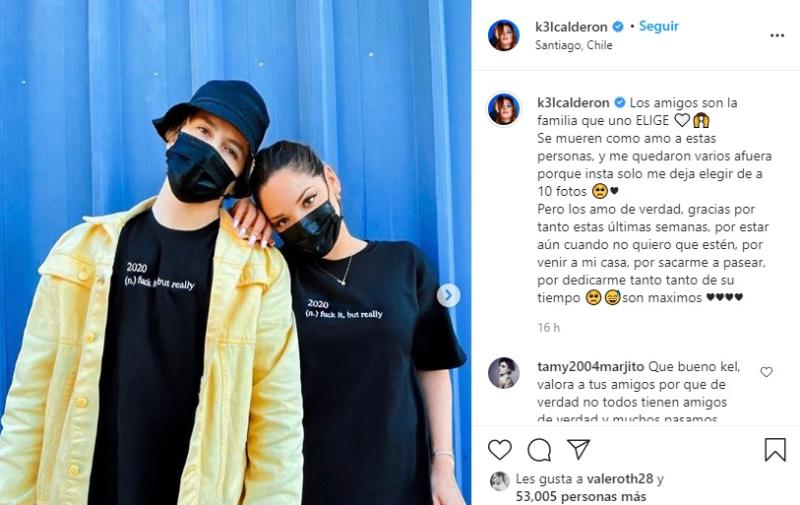Click caption avatar of k3lcalderon
800x505 pixels.
[504, 109]
